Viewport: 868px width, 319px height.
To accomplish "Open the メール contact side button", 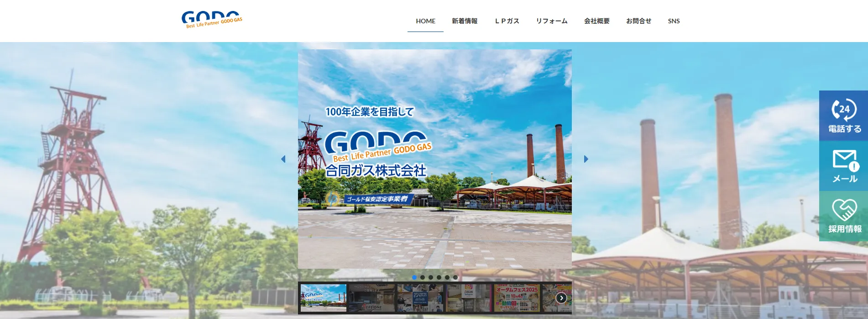I will (x=843, y=166).
